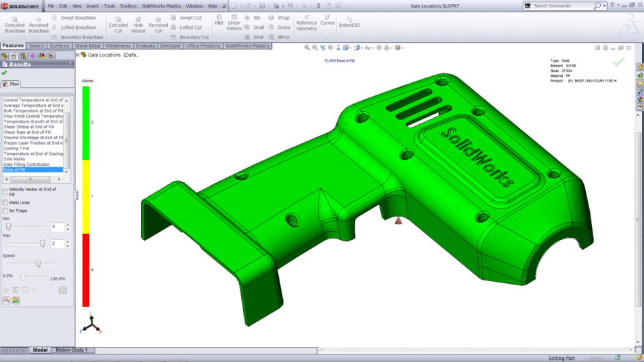Screen dimensions: 644x362
Task: Open the Insert menu
Action: point(92,5)
